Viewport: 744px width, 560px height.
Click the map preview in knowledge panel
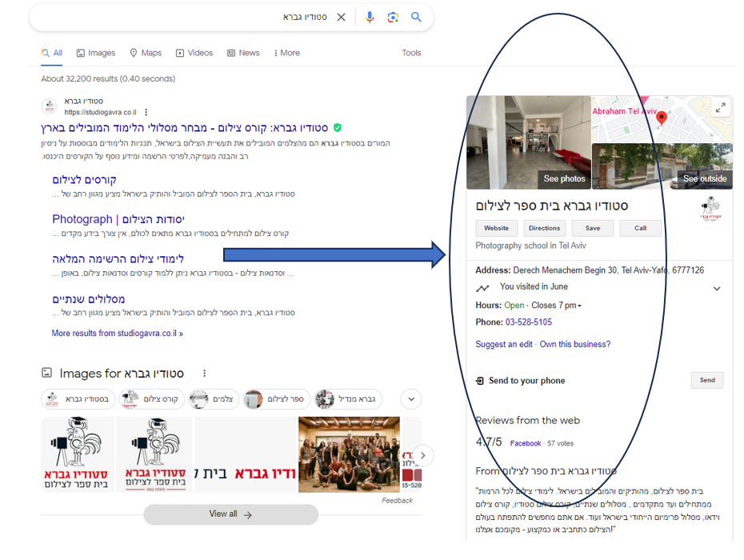pyautogui.click(x=662, y=119)
